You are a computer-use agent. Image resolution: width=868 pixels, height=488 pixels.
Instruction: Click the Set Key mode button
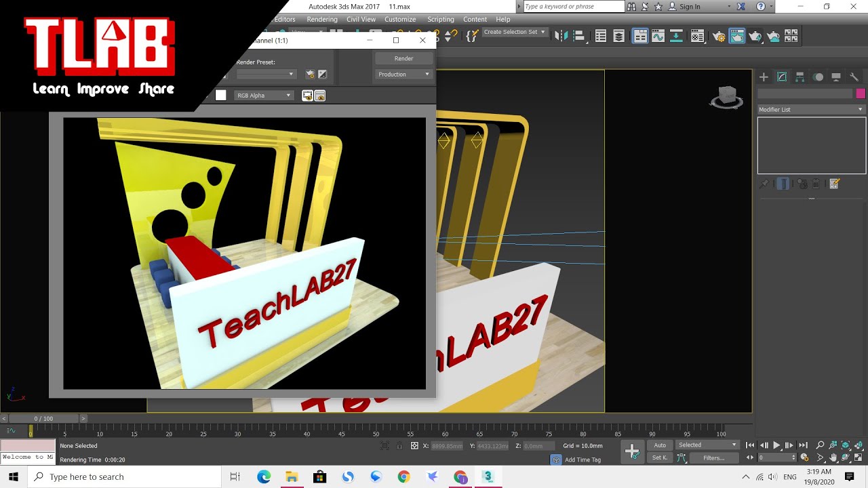(x=660, y=458)
